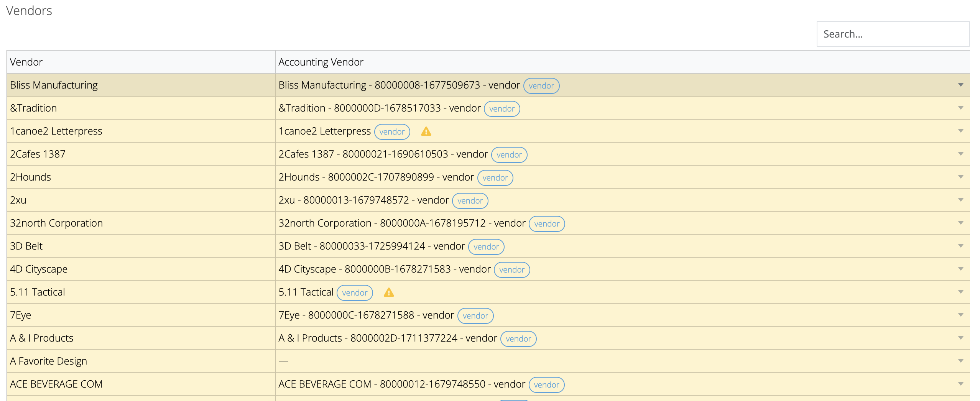
Task: Expand dropdown for A Favorite Design row
Action: [x=960, y=361]
